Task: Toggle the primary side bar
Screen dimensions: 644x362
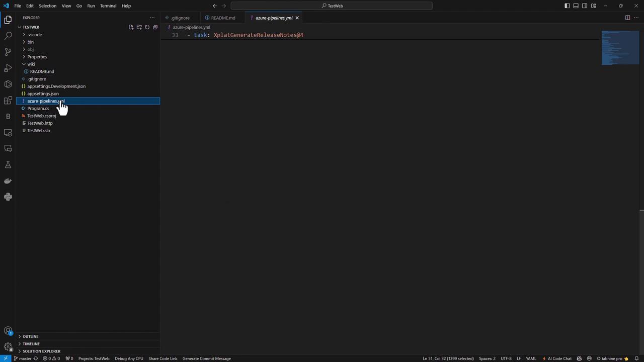Action: (x=567, y=6)
